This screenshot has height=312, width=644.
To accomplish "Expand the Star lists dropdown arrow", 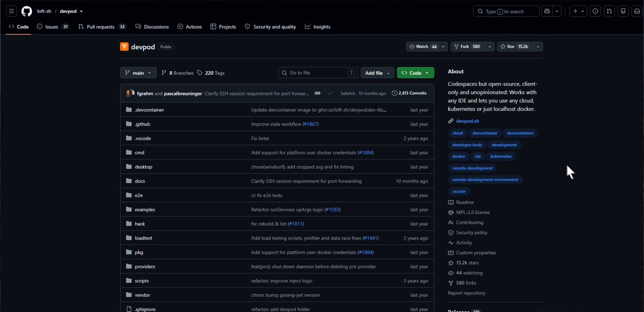I will 538,47.
